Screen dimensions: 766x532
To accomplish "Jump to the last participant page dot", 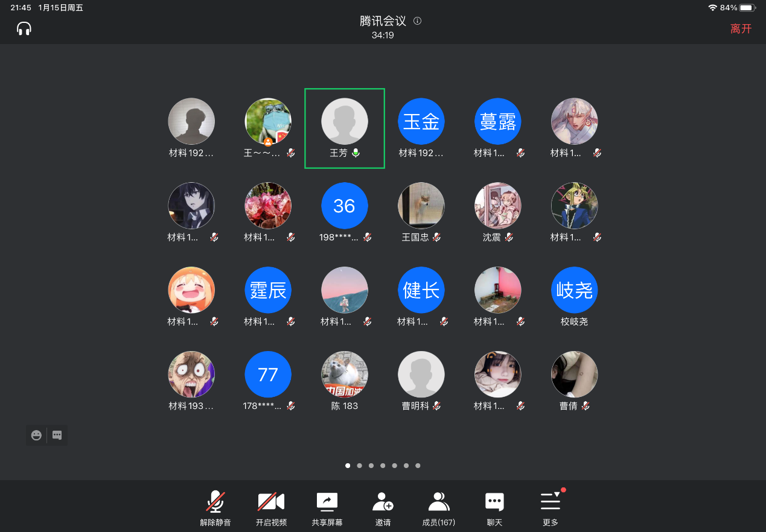I will click(418, 466).
